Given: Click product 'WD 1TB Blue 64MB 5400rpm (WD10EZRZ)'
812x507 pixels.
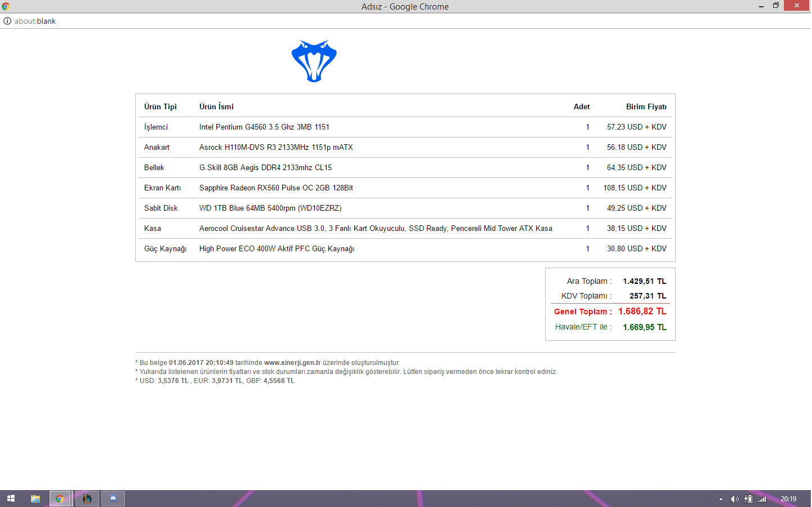Looking at the screenshot, I should point(270,208).
